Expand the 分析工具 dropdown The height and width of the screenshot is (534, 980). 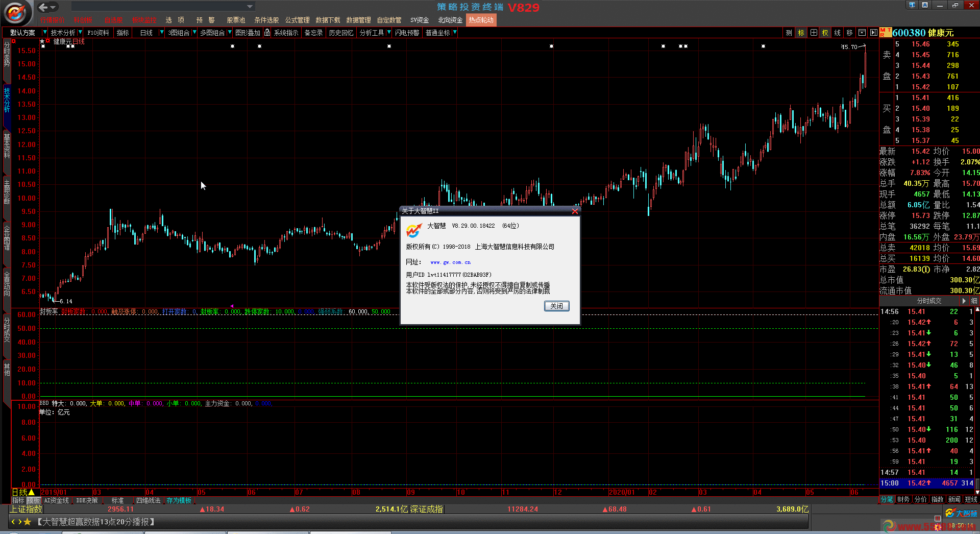pyautogui.click(x=389, y=32)
